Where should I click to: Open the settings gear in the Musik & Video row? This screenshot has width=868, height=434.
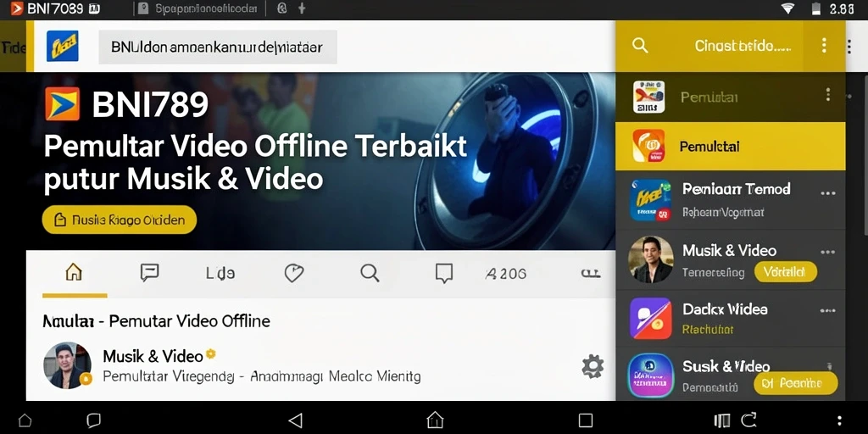pos(593,366)
